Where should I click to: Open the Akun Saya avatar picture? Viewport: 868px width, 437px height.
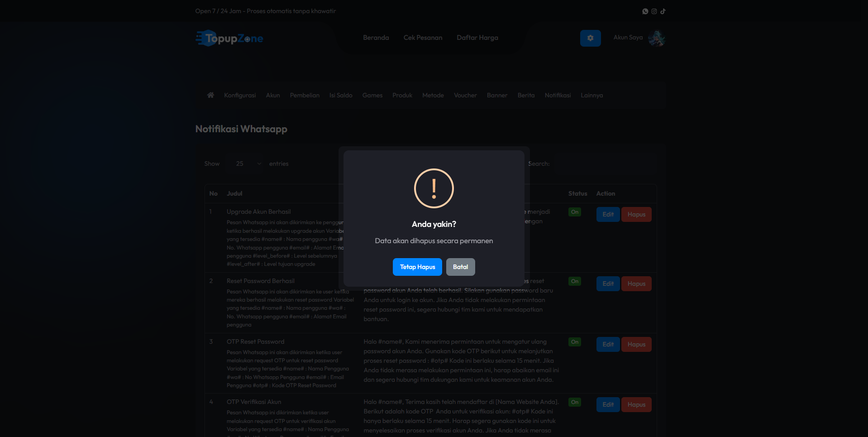pyautogui.click(x=657, y=38)
